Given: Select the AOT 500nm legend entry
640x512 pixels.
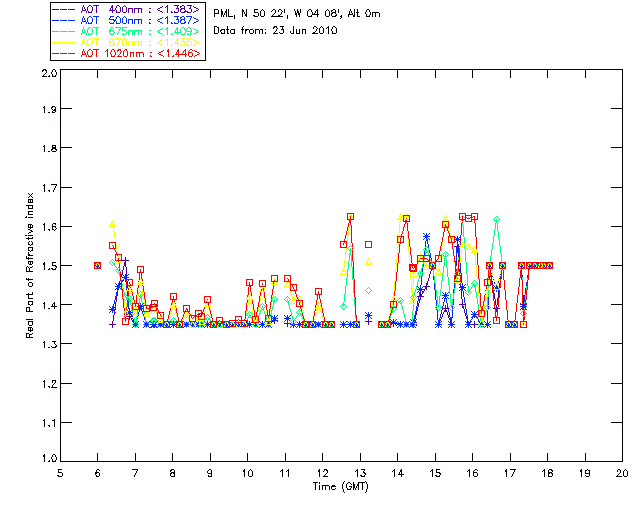Looking at the screenshot, I should point(127,20).
